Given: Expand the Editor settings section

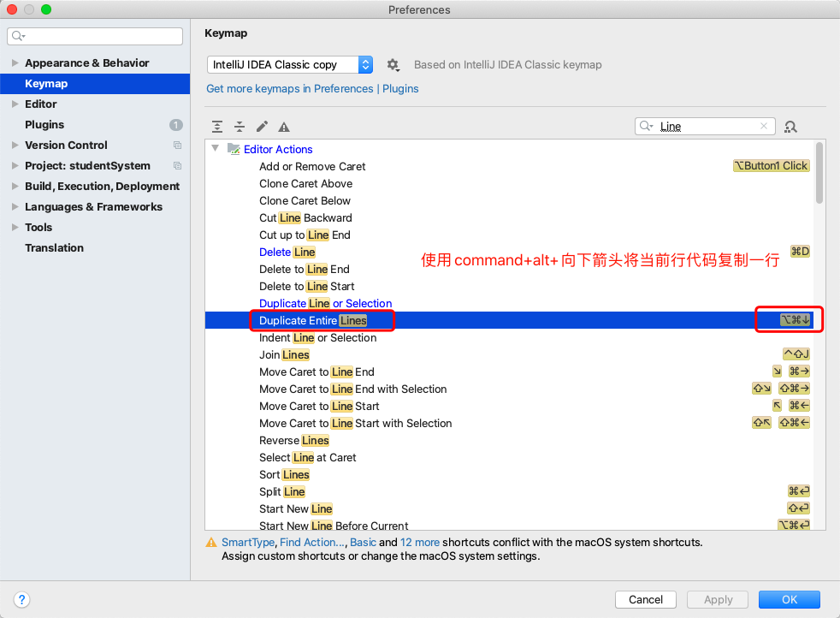Looking at the screenshot, I should [x=15, y=104].
